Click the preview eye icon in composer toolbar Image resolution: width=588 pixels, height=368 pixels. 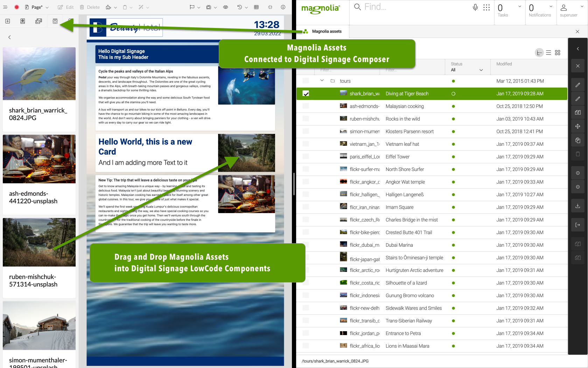226,7
